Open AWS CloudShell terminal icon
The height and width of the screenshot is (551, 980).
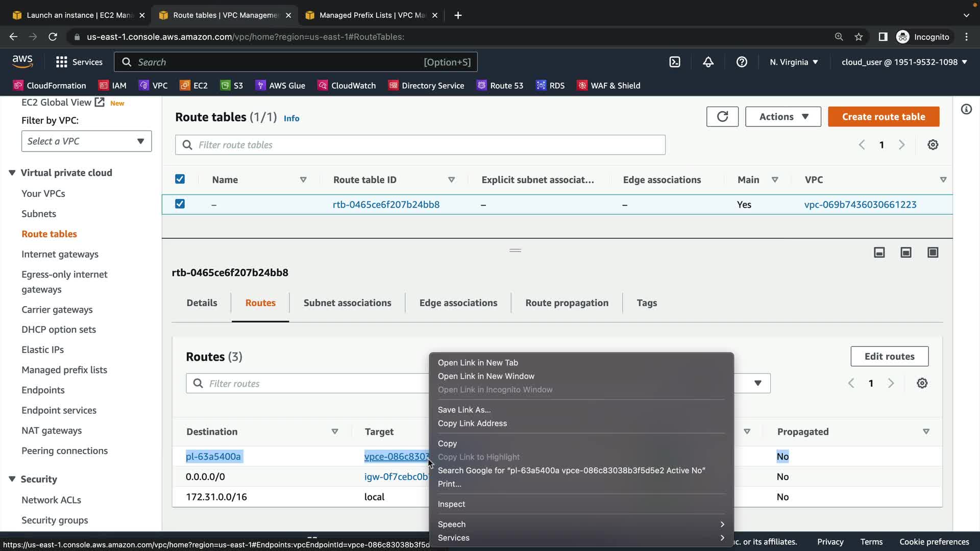pyautogui.click(x=675, y=62)
